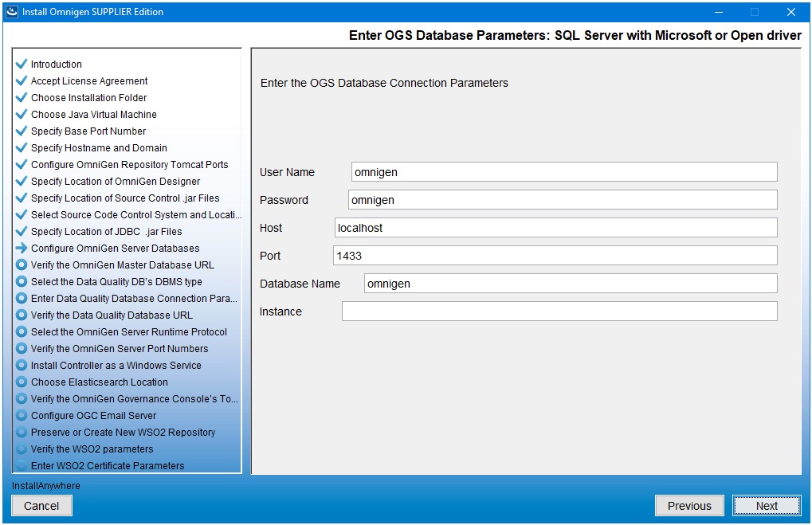Click circle beside Verify OmniGen Governance Console
This screenshot has width=812, height=525.
pos(22,398)
